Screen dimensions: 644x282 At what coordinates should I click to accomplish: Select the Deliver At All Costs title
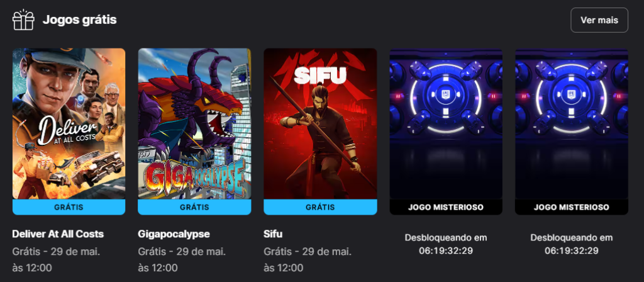(x=58, y=234)
